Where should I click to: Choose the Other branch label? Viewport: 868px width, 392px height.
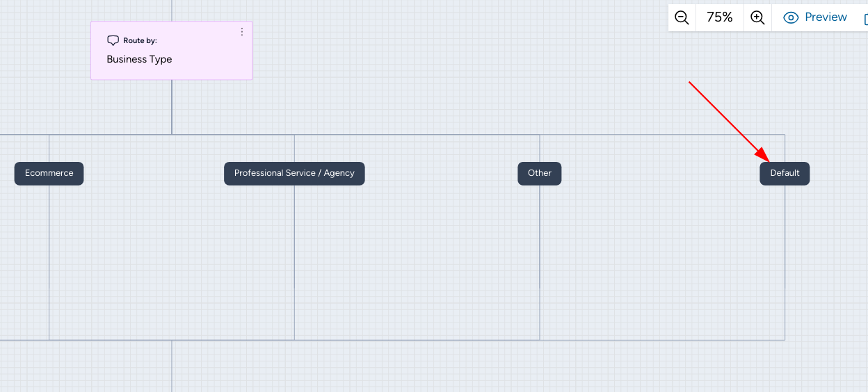click(539, 173)
